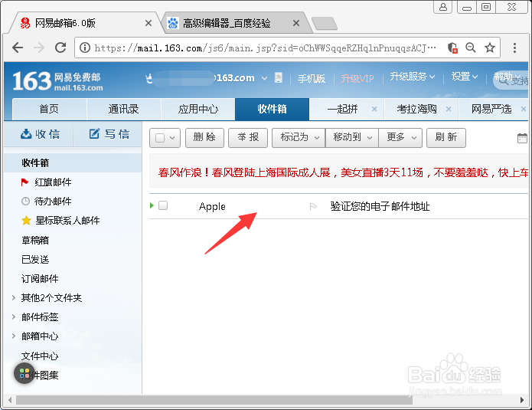Click the green unread triangle beside Apple email
This screenshot has width=532, height=410.
click(x=152, y=205)
